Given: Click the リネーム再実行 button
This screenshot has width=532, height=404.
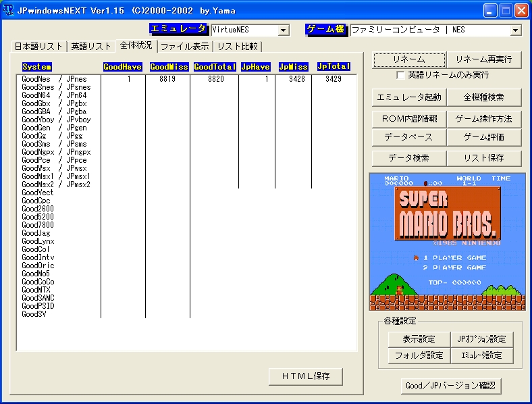Looking at the screenshot, I should (x=484, y=59).
